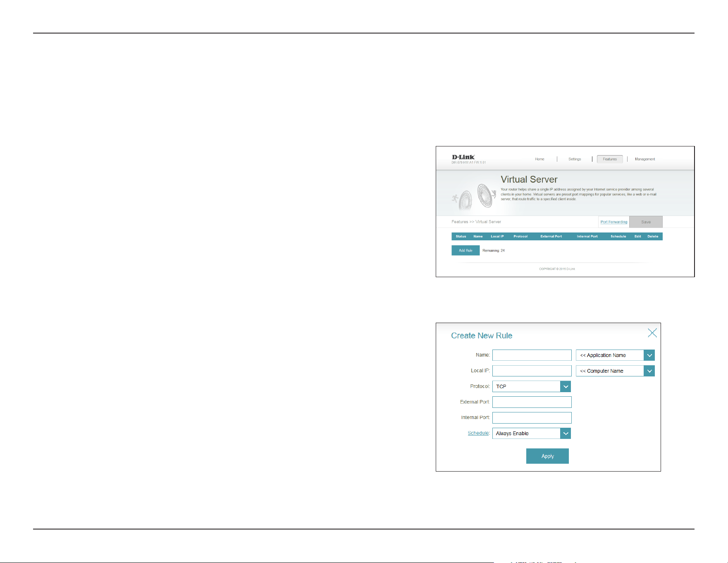Open the Application Name dropdown
Screen dimensions: 728x563
(x=615, y=355)
